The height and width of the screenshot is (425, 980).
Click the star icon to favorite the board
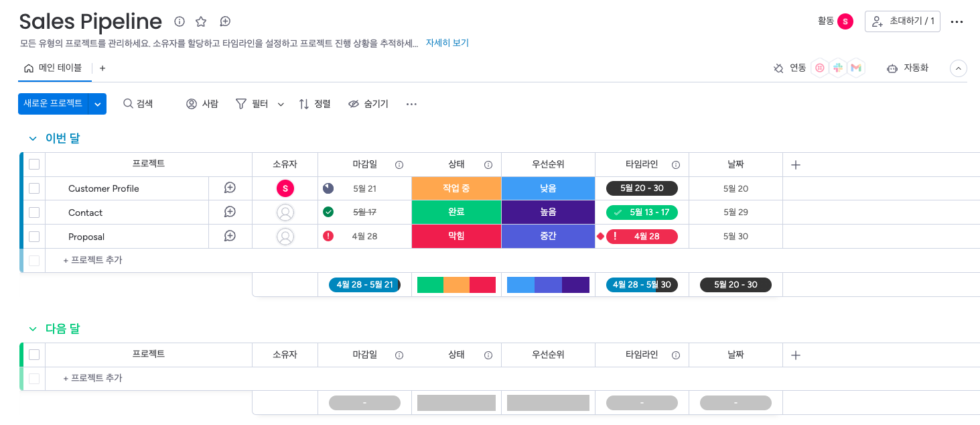(201, 21)
